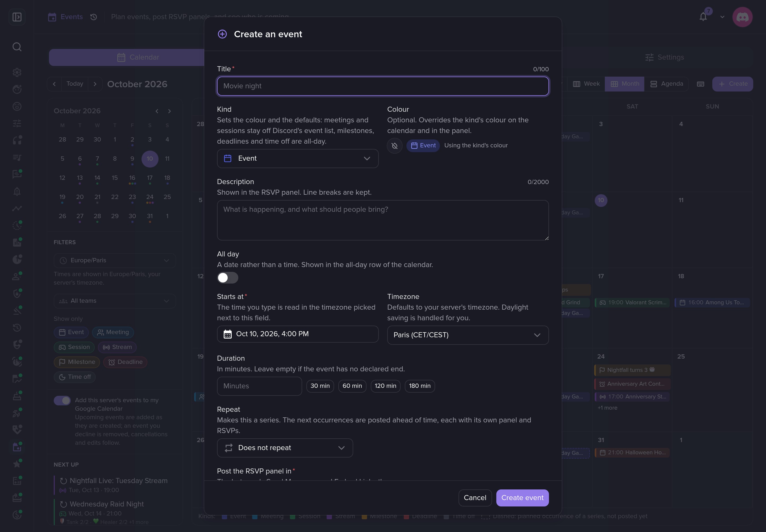Go to previous month in mini calendar
Screen dimensions: 766x532
[157, 111]
